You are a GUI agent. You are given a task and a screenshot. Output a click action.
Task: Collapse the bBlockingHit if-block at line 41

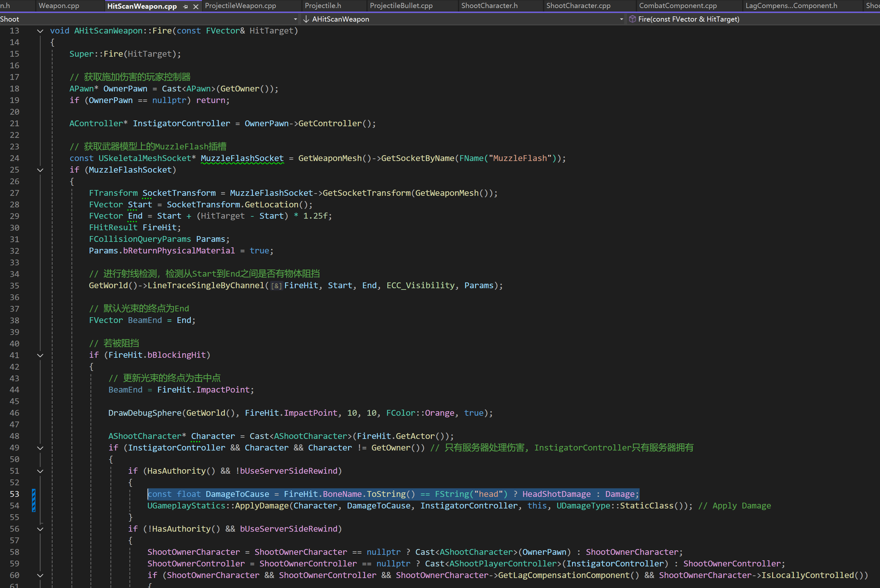[40, 356]
